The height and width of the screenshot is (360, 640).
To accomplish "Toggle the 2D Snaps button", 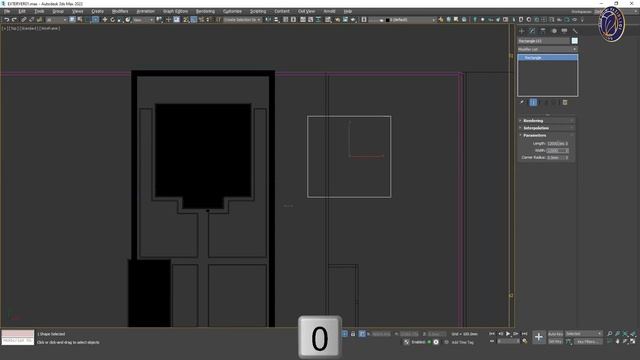I will [x=186, y=20].
